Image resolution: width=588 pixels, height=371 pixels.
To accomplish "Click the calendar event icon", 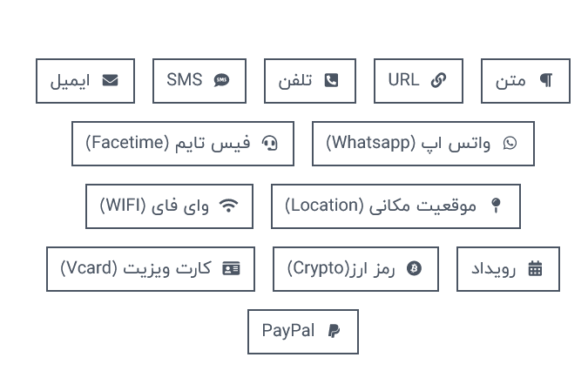I will [536, 269].
